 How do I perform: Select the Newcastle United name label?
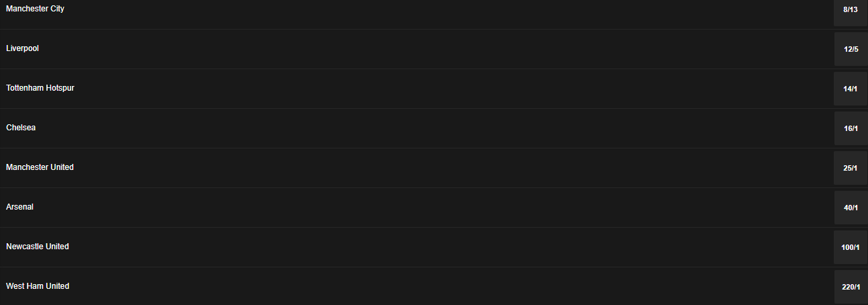[38, 247]
